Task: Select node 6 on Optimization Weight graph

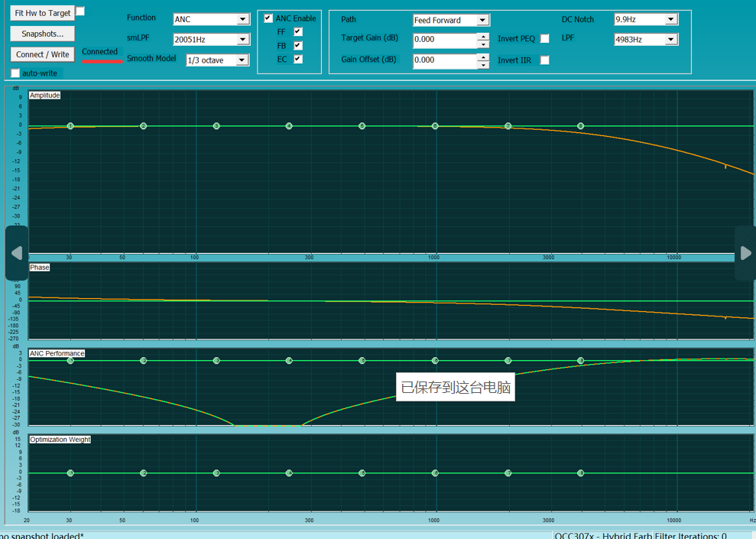Action: [435, 473]
